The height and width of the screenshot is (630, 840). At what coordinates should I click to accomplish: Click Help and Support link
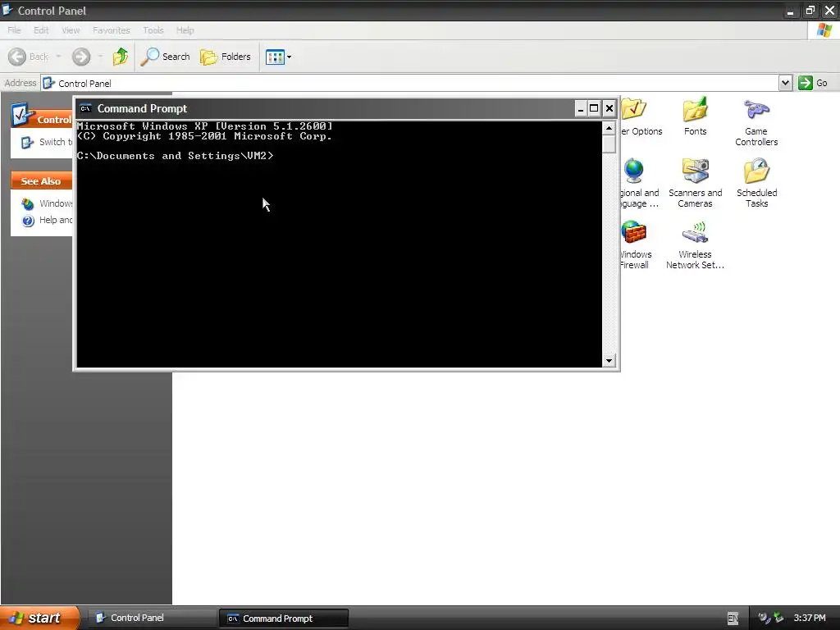tap(47, 220)
